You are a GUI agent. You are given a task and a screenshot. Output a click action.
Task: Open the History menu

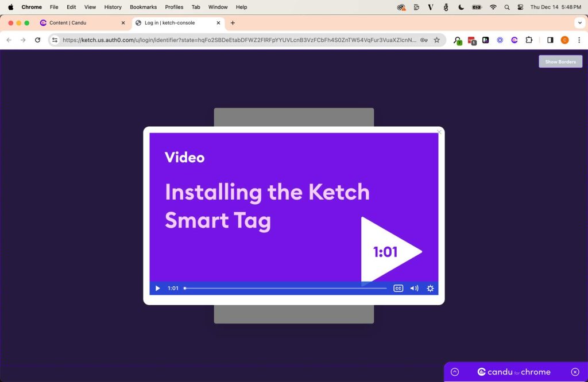coord(113,7)
